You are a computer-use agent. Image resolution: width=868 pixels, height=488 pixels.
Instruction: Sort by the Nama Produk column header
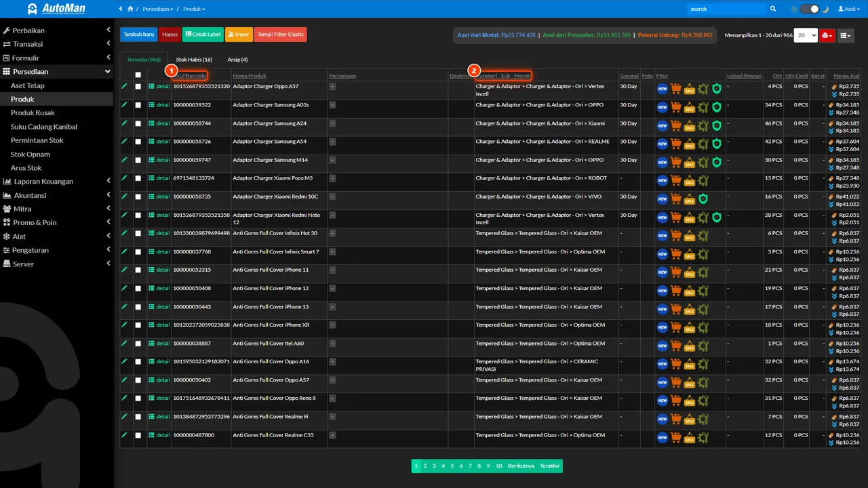250,76
